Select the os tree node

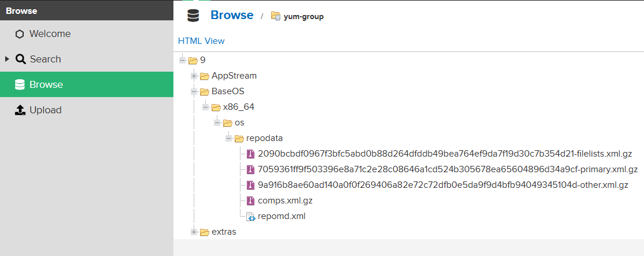coord(239,123)
